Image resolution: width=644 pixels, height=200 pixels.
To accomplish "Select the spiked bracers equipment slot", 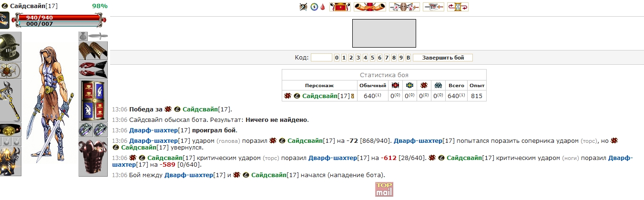I will (93, 51).
